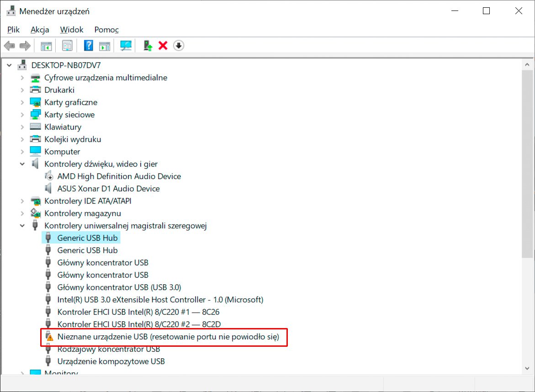Click the Komputer monitor icon
535x392 pixels.
click(35, 151)
